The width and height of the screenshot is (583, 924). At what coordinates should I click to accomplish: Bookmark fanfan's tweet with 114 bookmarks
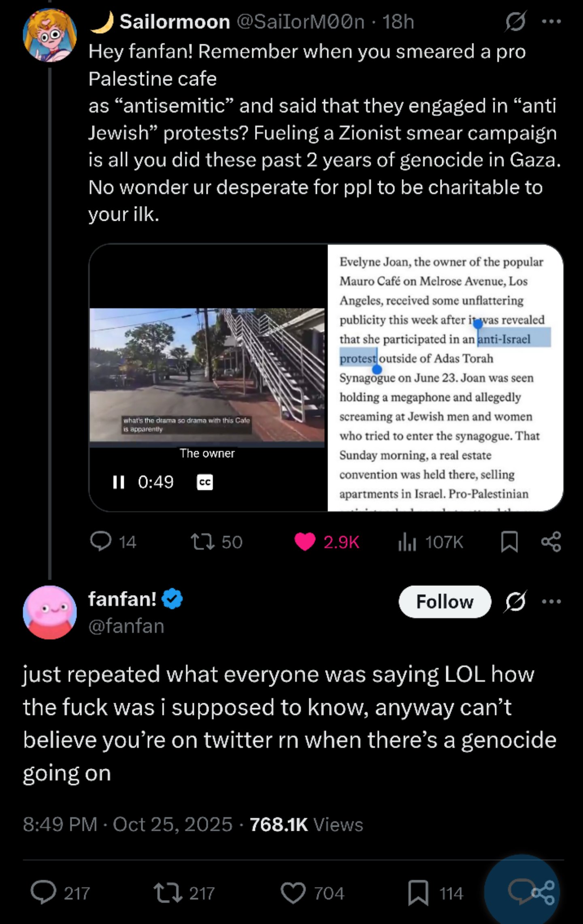pyautogui.click(x=418, y=893)
